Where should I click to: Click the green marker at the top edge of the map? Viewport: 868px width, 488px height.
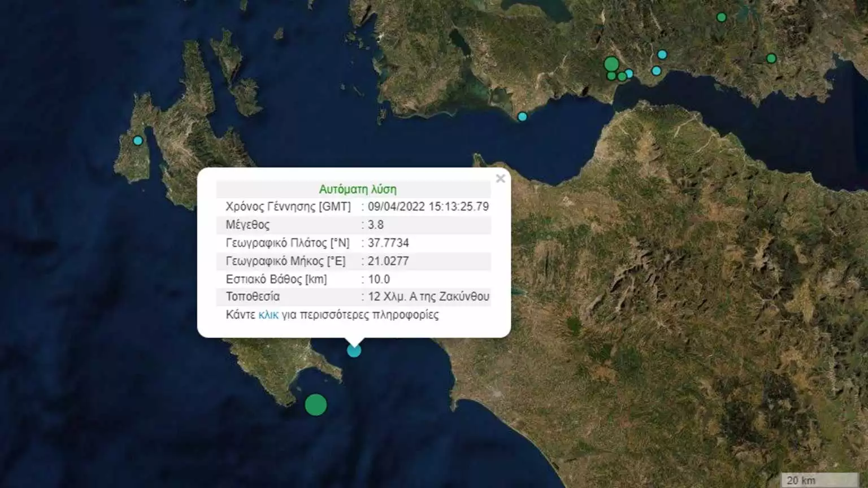[721, 18]
